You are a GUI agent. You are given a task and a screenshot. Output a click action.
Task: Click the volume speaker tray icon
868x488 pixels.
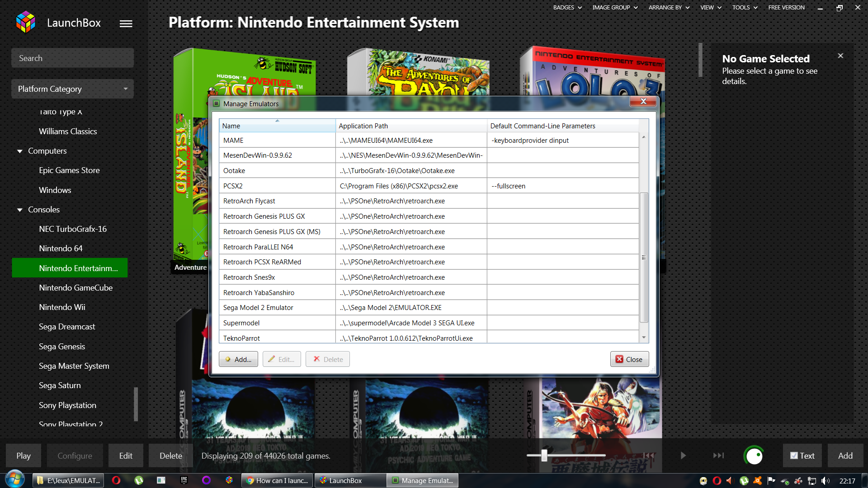pyautogui.click(x=825, y=481)
